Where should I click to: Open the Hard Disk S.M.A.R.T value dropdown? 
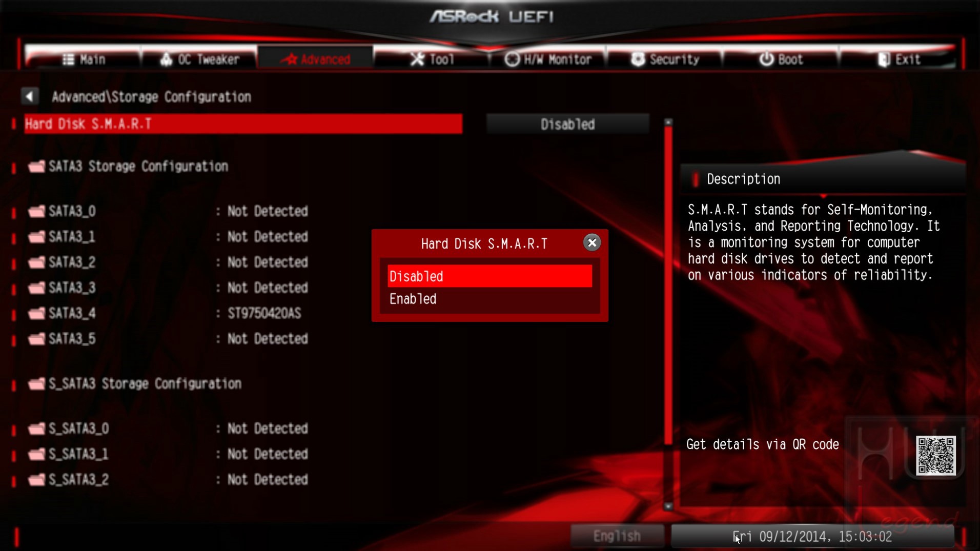[567, 124]
